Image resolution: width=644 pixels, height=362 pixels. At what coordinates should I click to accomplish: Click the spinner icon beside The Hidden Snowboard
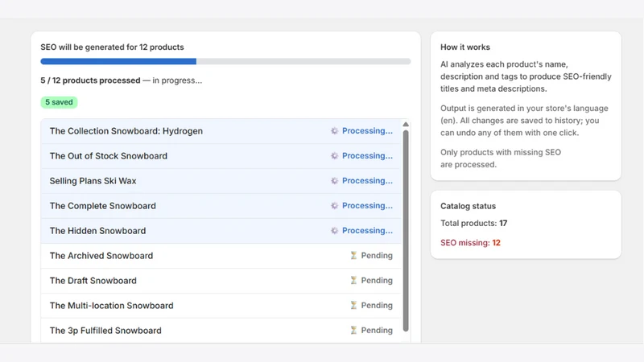[334, 231]
